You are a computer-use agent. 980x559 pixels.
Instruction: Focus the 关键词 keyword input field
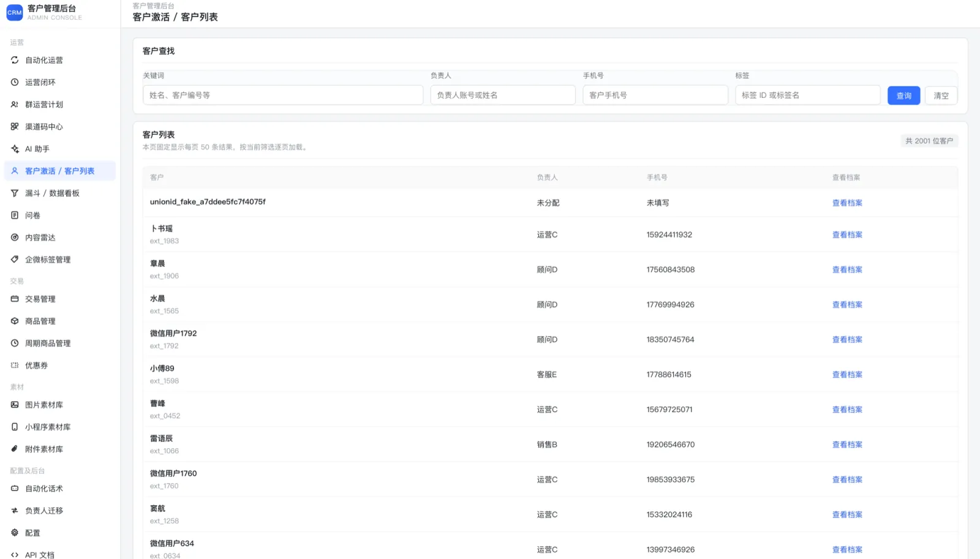point(283,95)
